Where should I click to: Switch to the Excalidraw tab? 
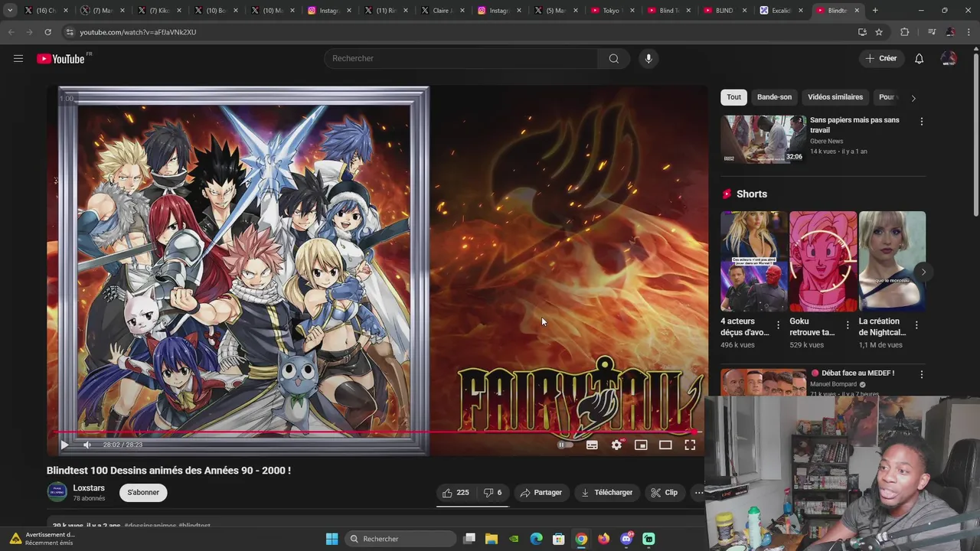click(782, 11)
